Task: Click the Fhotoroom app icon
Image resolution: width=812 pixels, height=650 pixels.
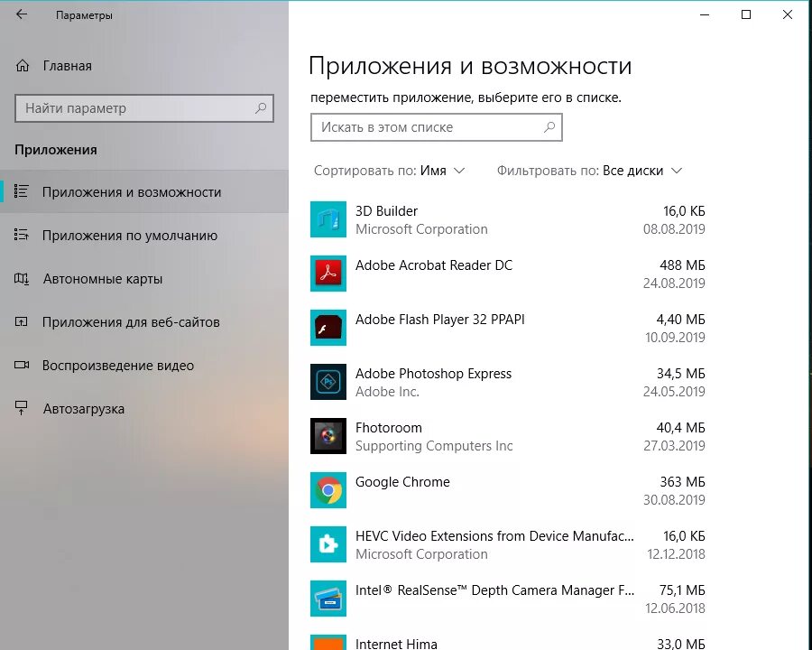Action: pyautogui.click(x=328, y=436)
